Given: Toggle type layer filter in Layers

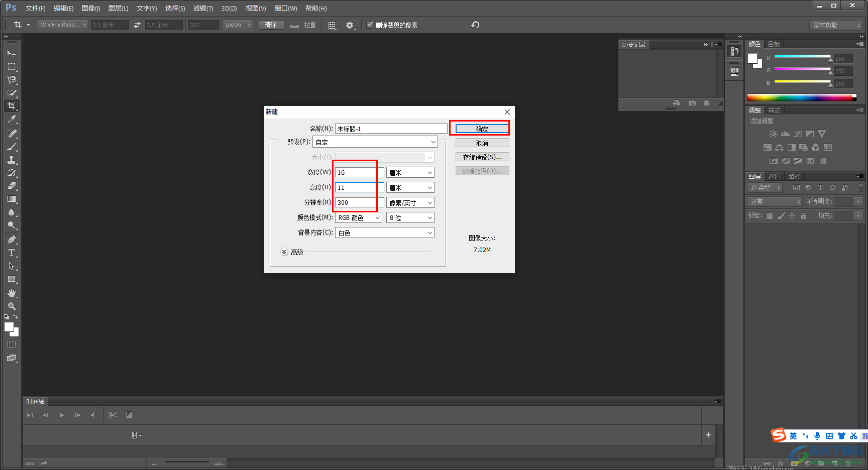Looking at the screenshot, I should point(820,188).
